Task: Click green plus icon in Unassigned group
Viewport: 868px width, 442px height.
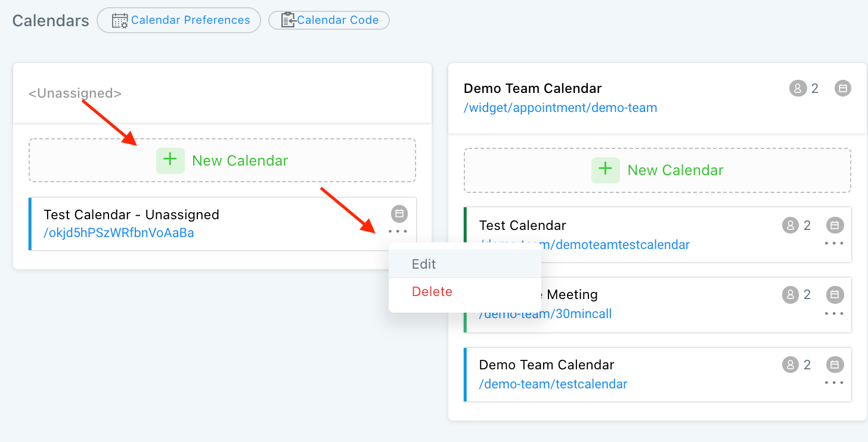Action: (x=170, y=160)
